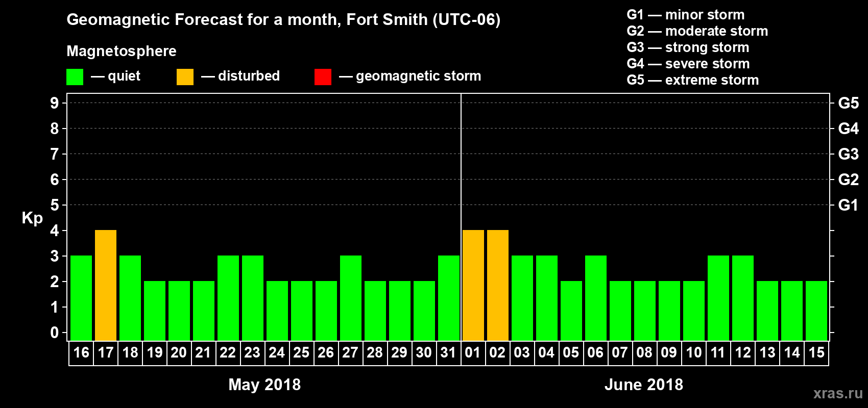Click the 'Kp' axis label
Viewport: 868px width, 408px height.
(x=32, y=218)
